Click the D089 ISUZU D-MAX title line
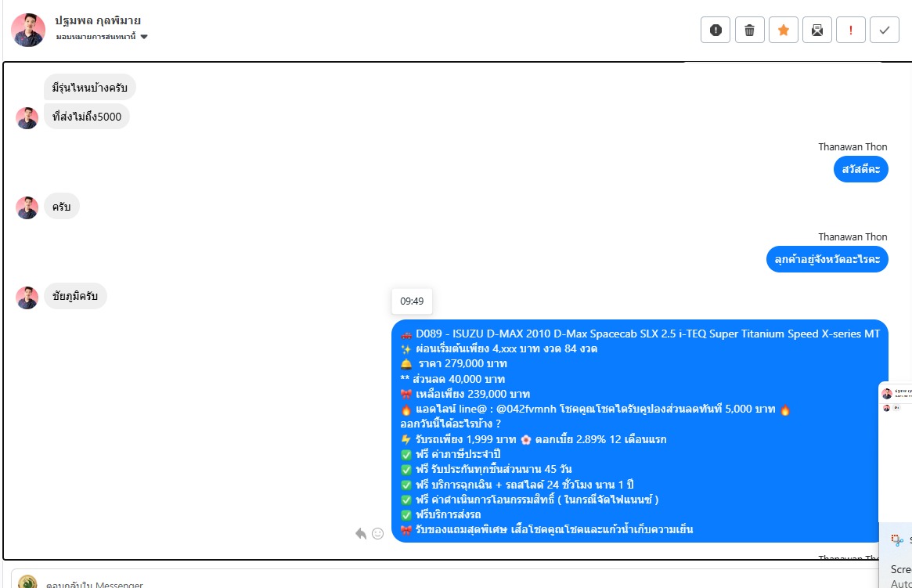The width and height of the screenshot is (912, 588). tap(640, 334)
